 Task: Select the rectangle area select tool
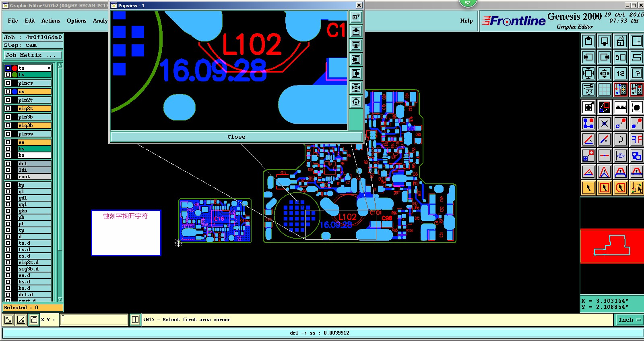tap(605, 188)
